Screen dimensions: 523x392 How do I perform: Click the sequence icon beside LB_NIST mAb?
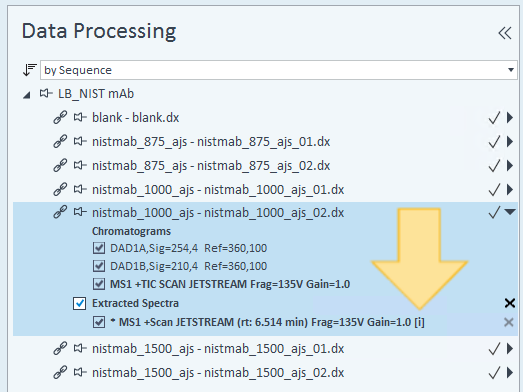point(46,93)
